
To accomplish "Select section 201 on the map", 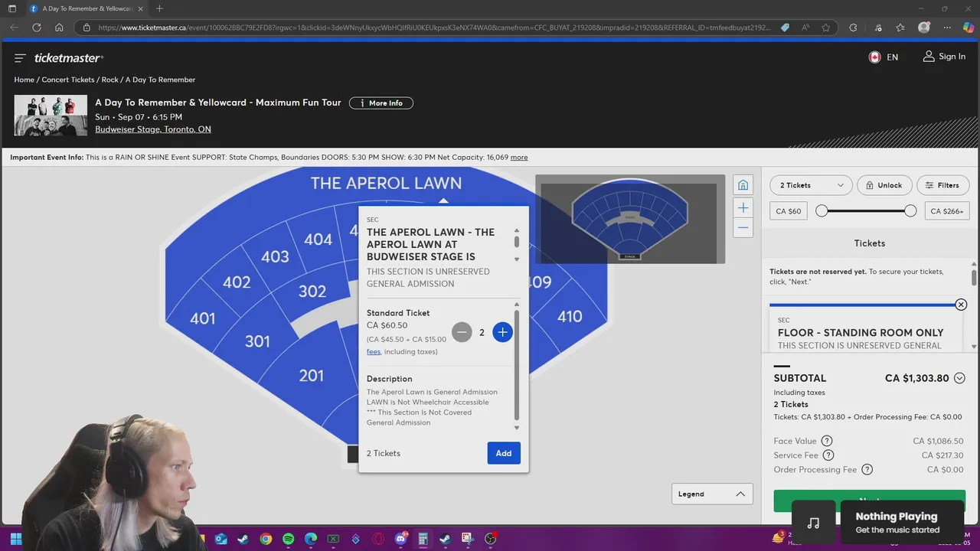I will (312, 376).
